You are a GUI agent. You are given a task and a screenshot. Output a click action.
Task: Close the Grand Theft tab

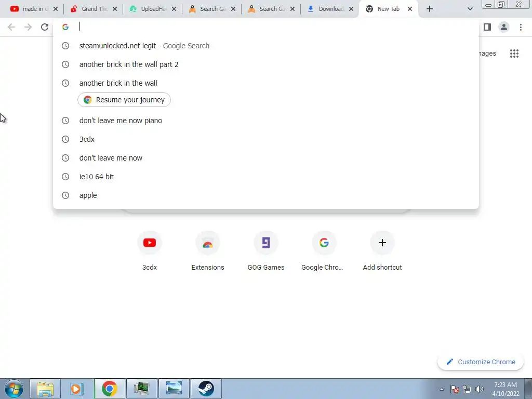(x=115, y=9)
